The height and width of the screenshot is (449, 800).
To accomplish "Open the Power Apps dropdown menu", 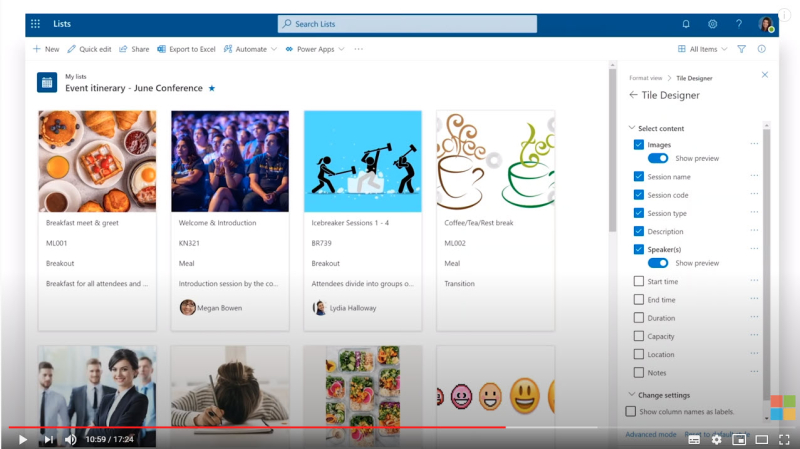I will 315,49.
